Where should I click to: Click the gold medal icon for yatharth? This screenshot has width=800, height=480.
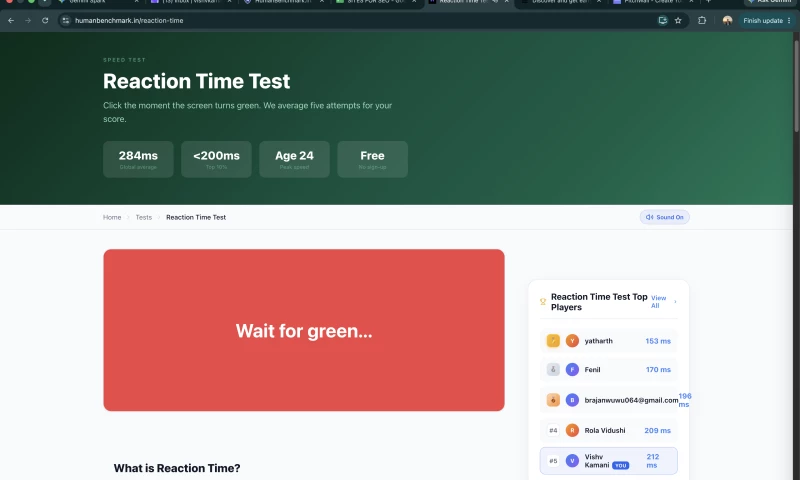click(553, 341)
